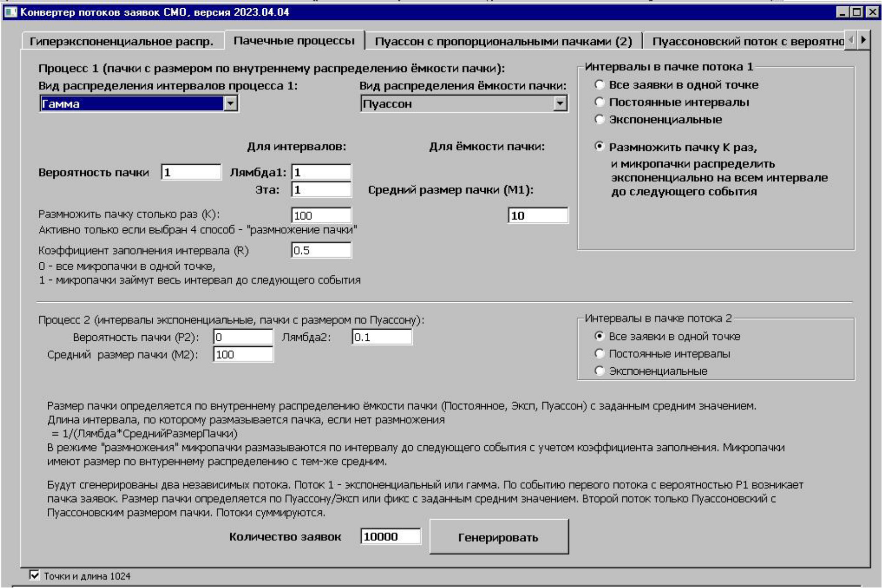The width and height of the screenshot is (882, 588).
Task: Click the Лямбда1 input field
Action: (x=321, y=172)
